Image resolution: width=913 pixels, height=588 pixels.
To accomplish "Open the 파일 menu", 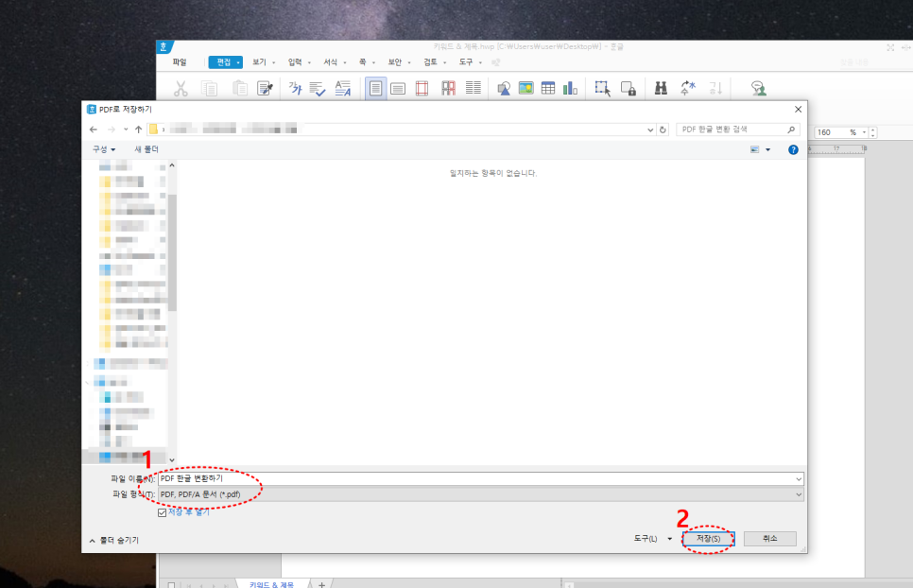I will click(180, 62).
